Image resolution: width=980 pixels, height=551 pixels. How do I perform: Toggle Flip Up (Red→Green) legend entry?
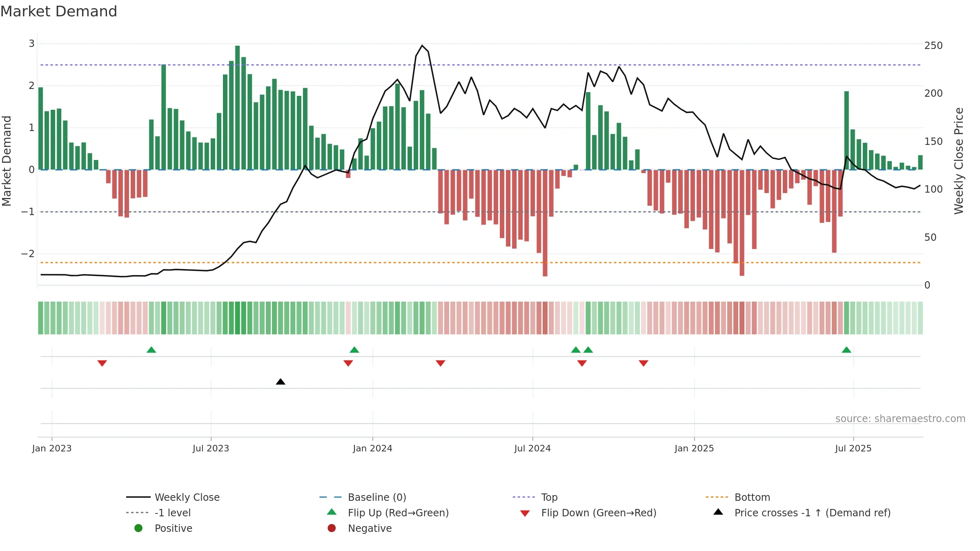coord(388,513)
